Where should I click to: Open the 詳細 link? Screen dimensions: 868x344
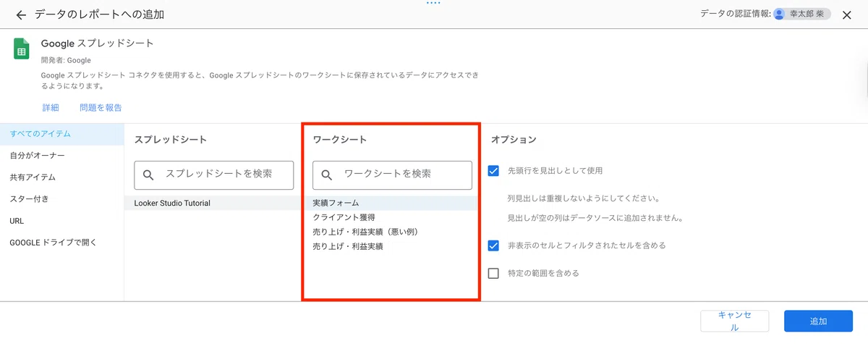[x=51, y=107]
